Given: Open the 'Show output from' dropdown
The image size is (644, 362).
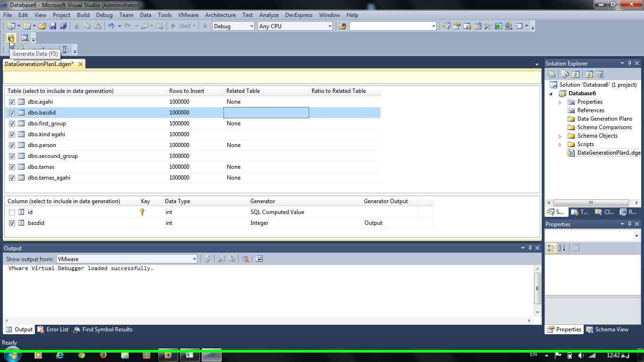Looking at the screenshot, I should point(126,259).
